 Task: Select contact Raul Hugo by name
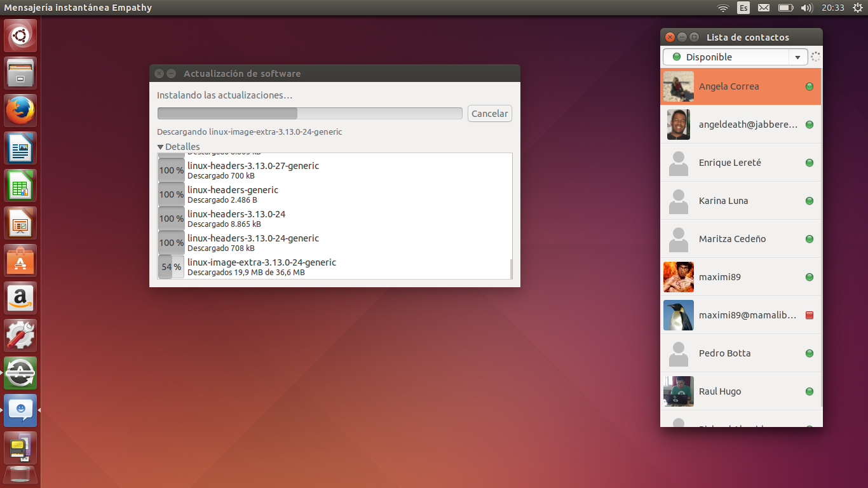[x=720, y=391]
